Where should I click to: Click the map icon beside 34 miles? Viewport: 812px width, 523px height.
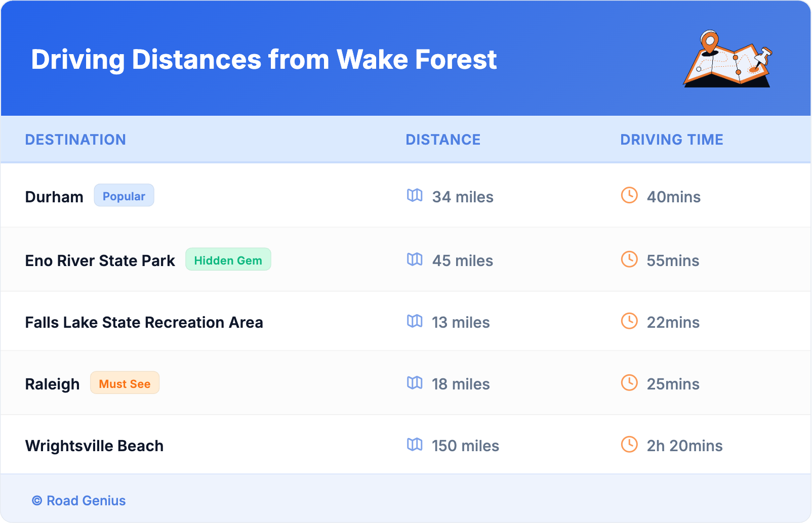[415, 195]
